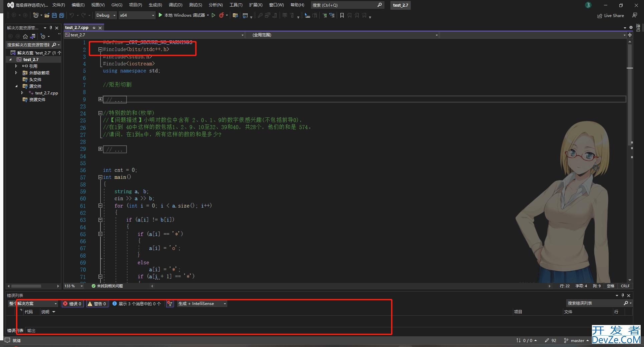
Task: Collapse the for loop at line 61
Action: [100, 206]
